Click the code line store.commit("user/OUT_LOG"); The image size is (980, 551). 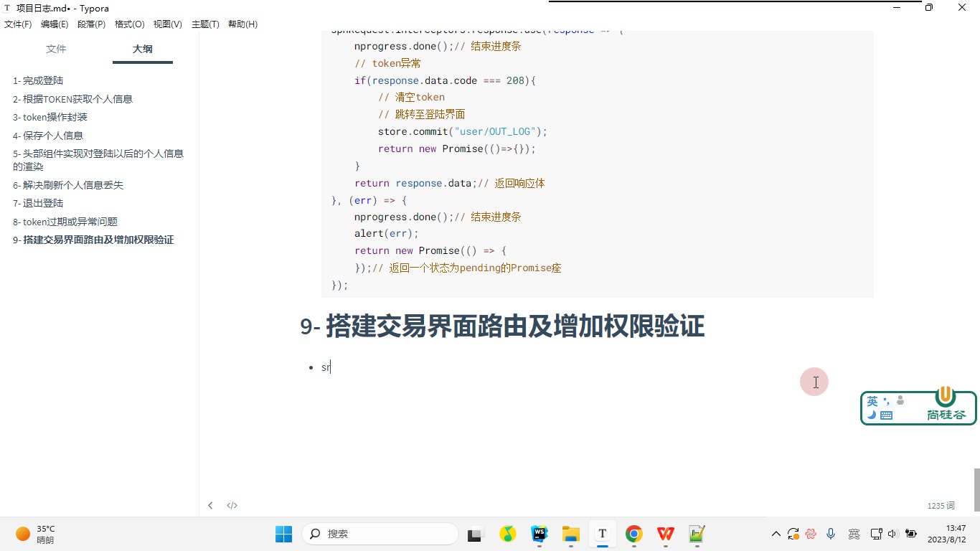tap(463, 131)
